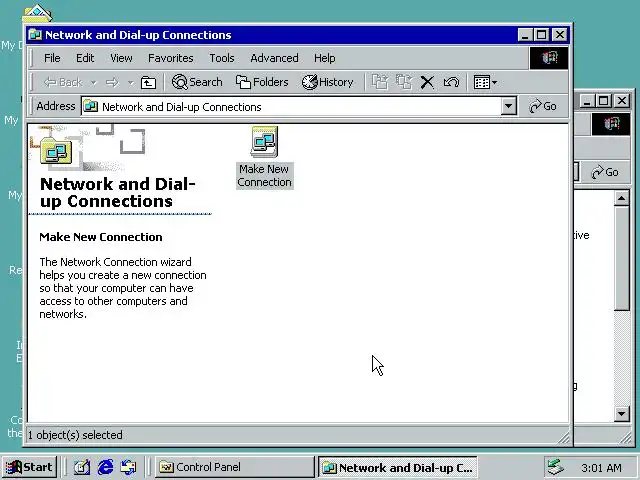Minimize the Network and Dial-up Connections window
This screenshot has width=640, height=480.
tap(525, 35)
